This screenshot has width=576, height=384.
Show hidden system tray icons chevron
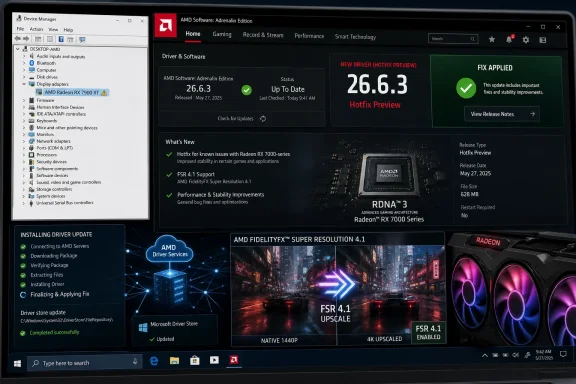485,355
